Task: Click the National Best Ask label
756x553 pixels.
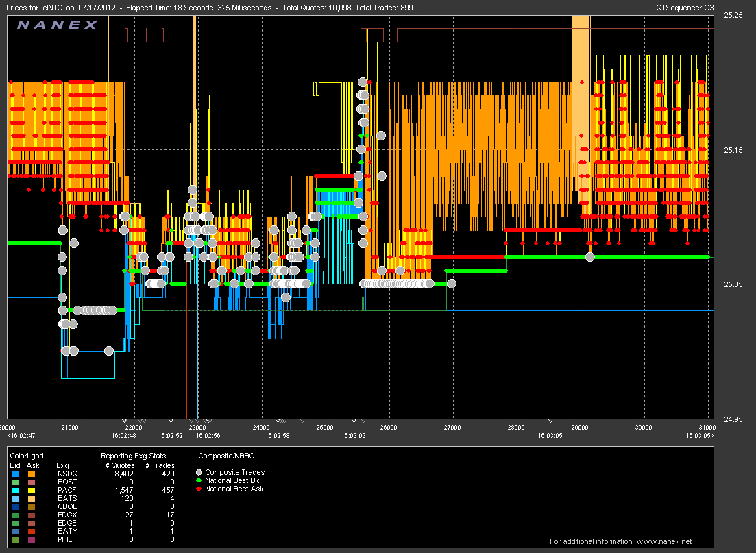Action: (234, 489)
